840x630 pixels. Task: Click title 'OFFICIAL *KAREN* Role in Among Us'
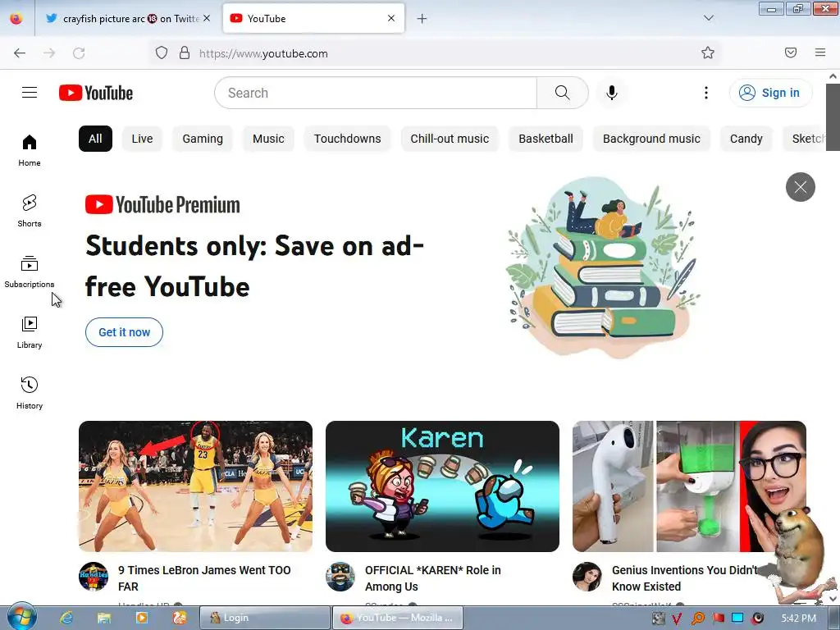tap(433, 578)
